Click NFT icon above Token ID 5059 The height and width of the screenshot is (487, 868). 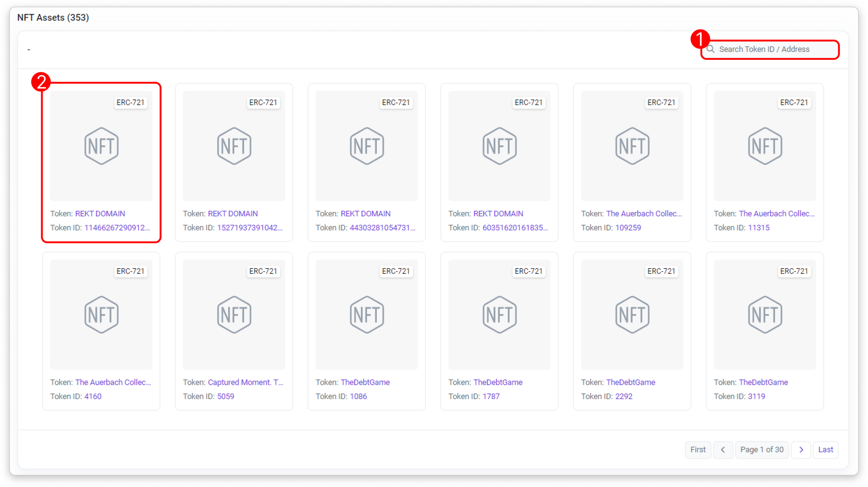234,315
